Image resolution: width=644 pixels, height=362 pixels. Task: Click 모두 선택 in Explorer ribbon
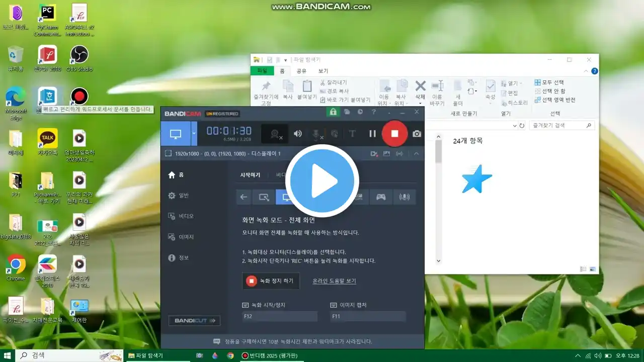pyautogui.click(x=549, y=82)
